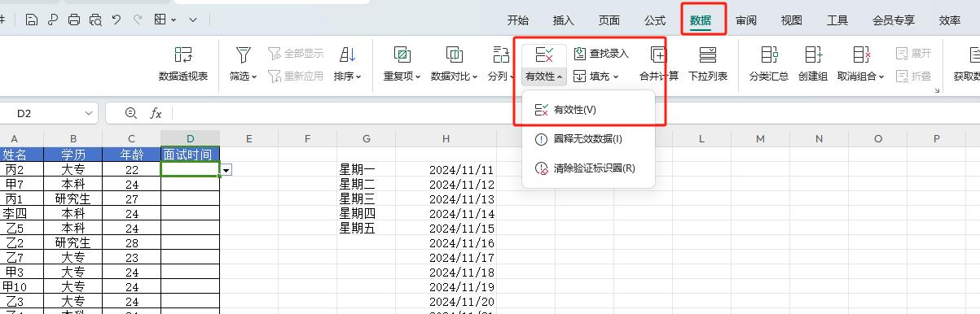Switch to the 开始 tab
980x314 pixels.
point(517,21)
